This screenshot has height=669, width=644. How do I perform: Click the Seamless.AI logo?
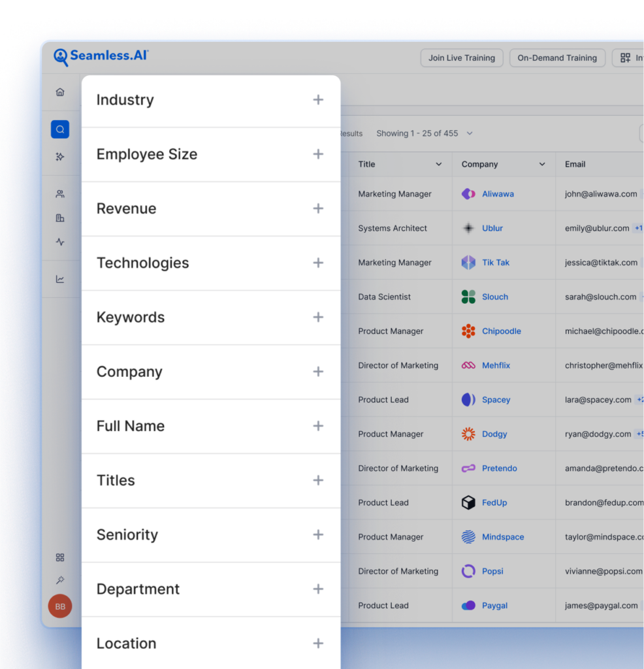(x=101, y=57)
